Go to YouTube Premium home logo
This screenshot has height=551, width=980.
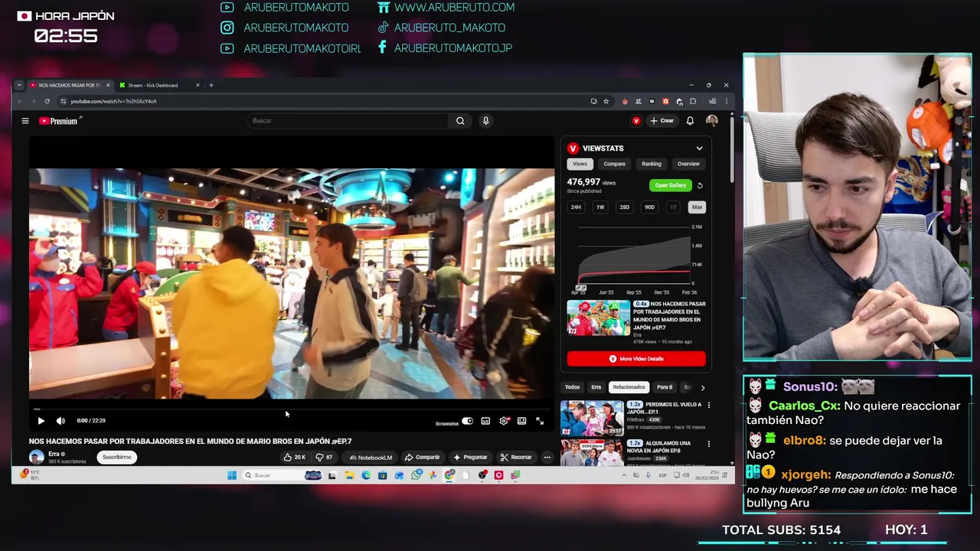[59, 121]
